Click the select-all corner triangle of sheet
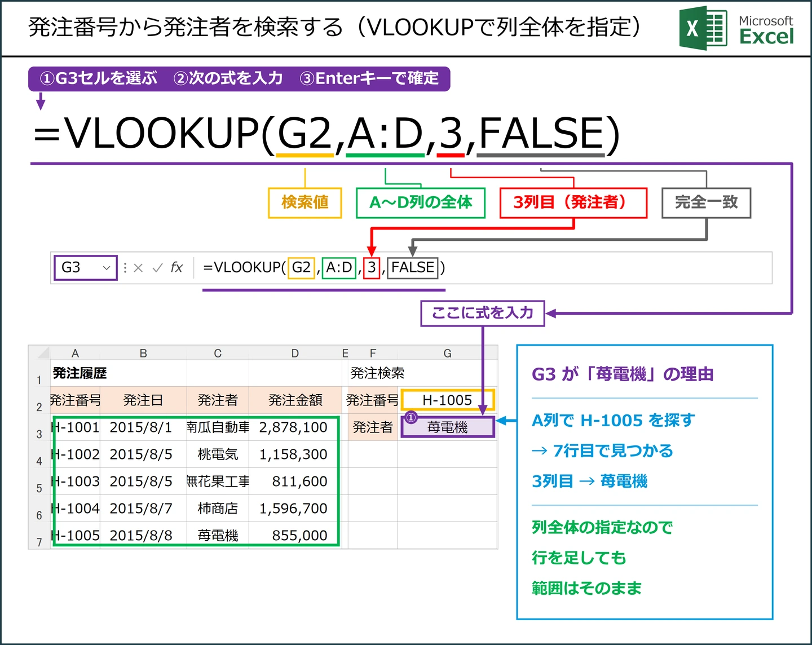This screenshot has width=812, height=645. pos(42,353)
